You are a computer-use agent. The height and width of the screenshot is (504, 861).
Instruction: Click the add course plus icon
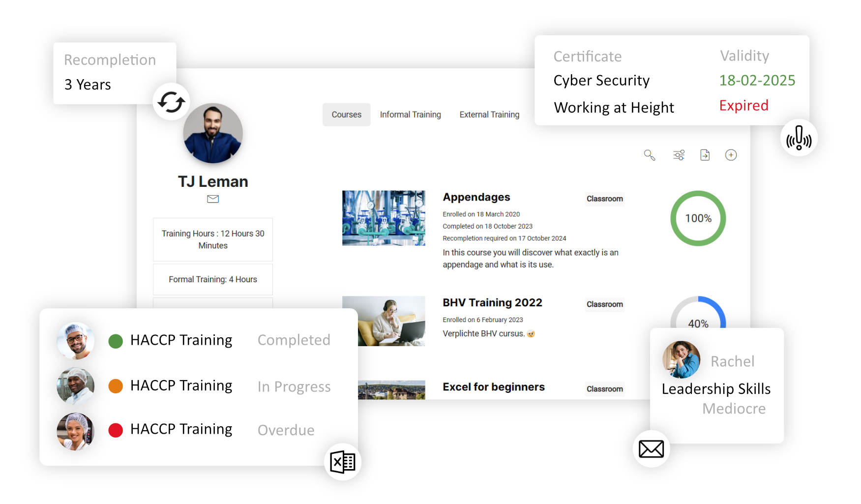(731, 155)
